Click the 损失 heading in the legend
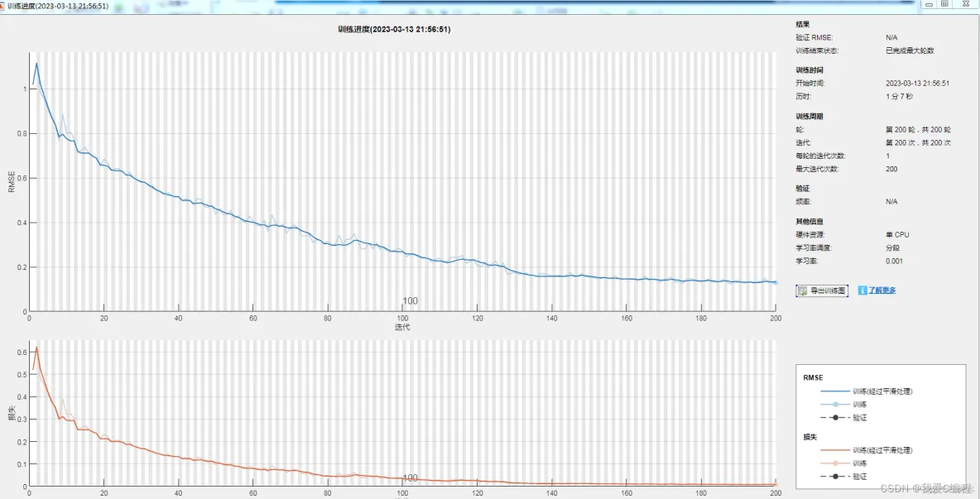The width and height of the screenshot is (980, 499). click(810, 437)
